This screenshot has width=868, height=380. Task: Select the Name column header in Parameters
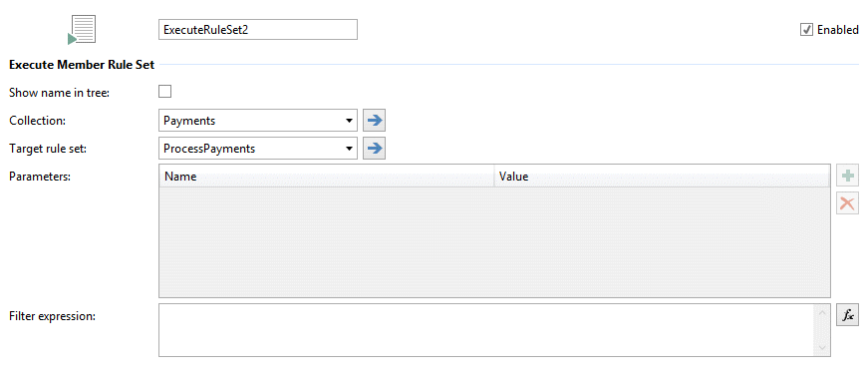[327, 177]
